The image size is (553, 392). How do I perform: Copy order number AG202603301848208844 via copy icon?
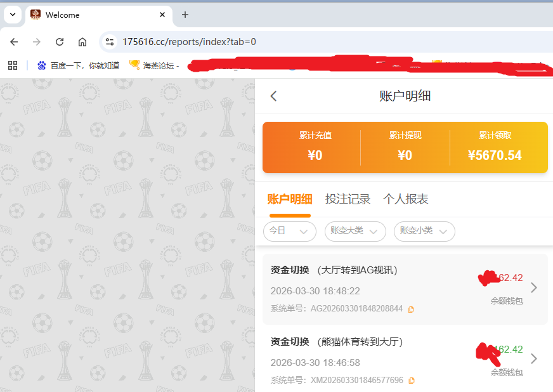(x=411, y=310)
